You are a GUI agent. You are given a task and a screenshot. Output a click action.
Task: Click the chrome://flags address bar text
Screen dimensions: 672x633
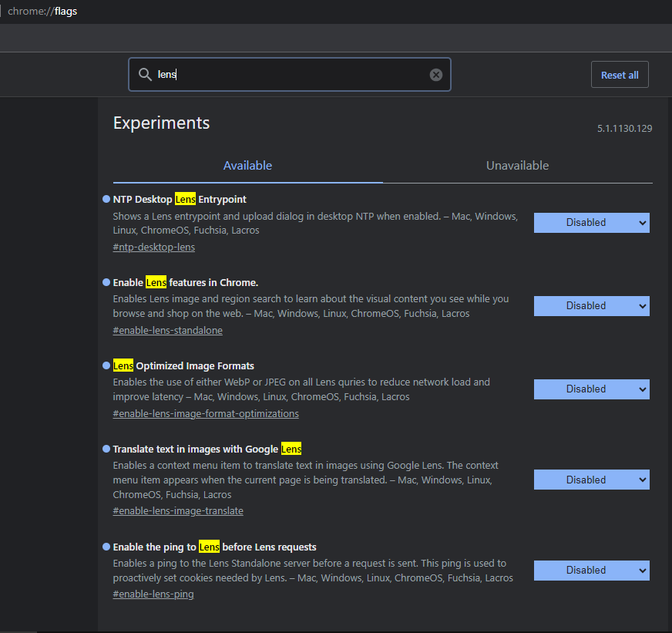pyautogui.click(x=42, y=11)
